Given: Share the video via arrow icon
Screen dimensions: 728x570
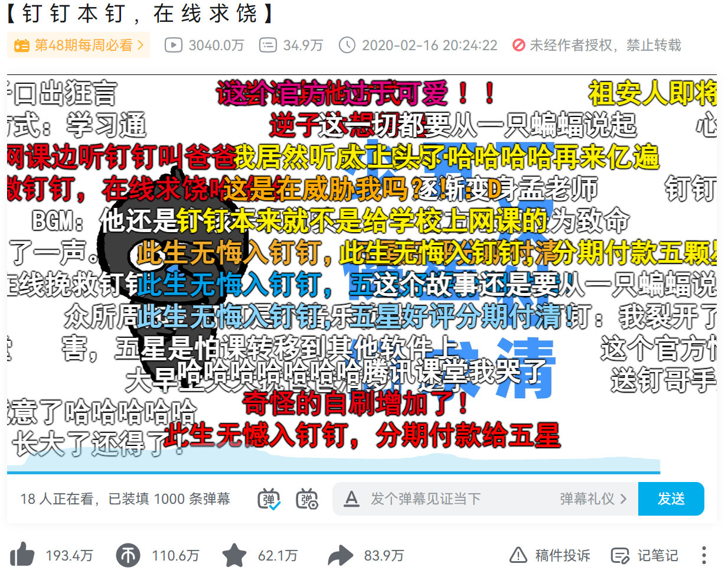Looking at the screenshot, I should point(340,555).
